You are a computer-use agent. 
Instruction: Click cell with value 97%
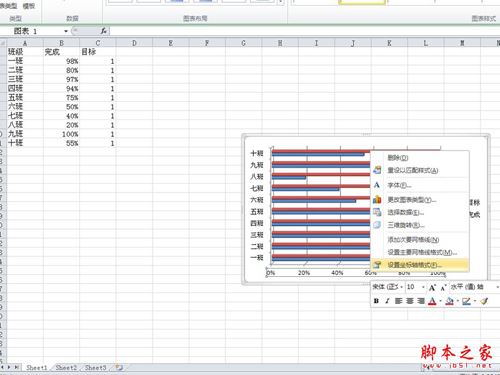tap(61, 79)
